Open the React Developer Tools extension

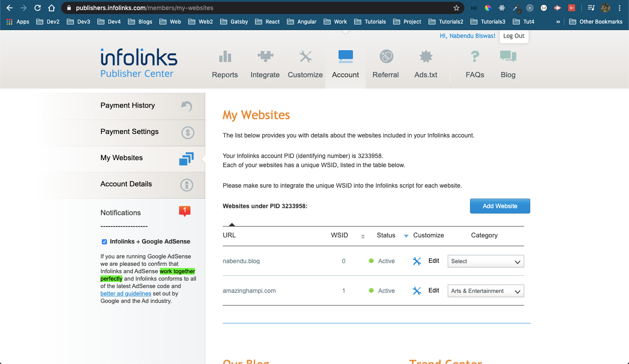click(502, 8)
